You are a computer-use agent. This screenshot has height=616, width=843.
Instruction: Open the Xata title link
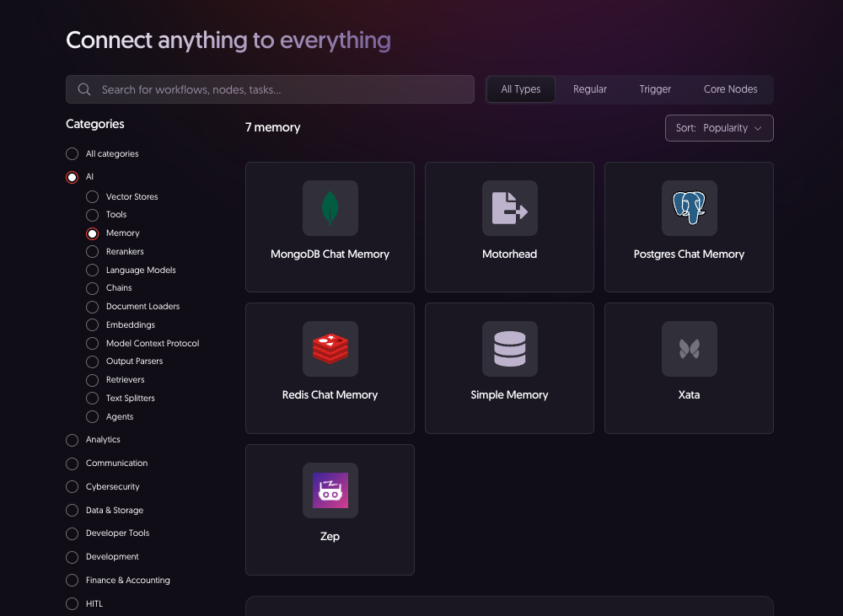tap(690, 395)
